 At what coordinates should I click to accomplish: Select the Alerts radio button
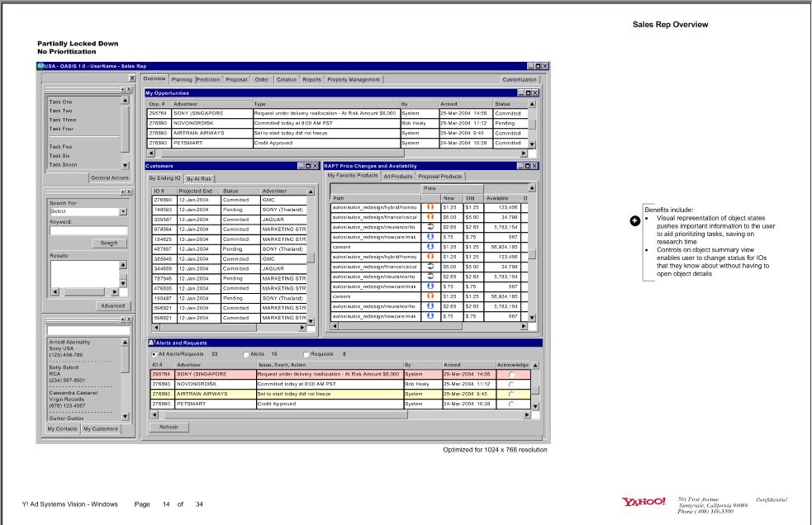click(x=245, y=354)
